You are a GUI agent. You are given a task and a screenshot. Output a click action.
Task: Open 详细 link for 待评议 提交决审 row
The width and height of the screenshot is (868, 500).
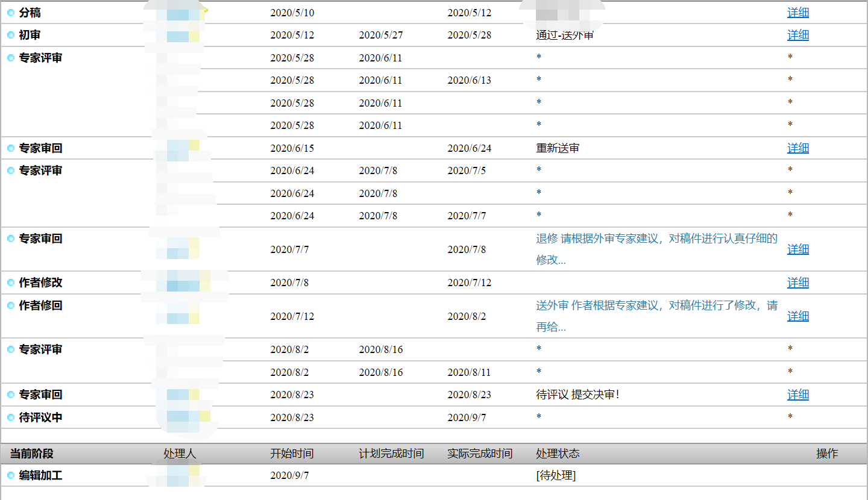click(798, 395)
